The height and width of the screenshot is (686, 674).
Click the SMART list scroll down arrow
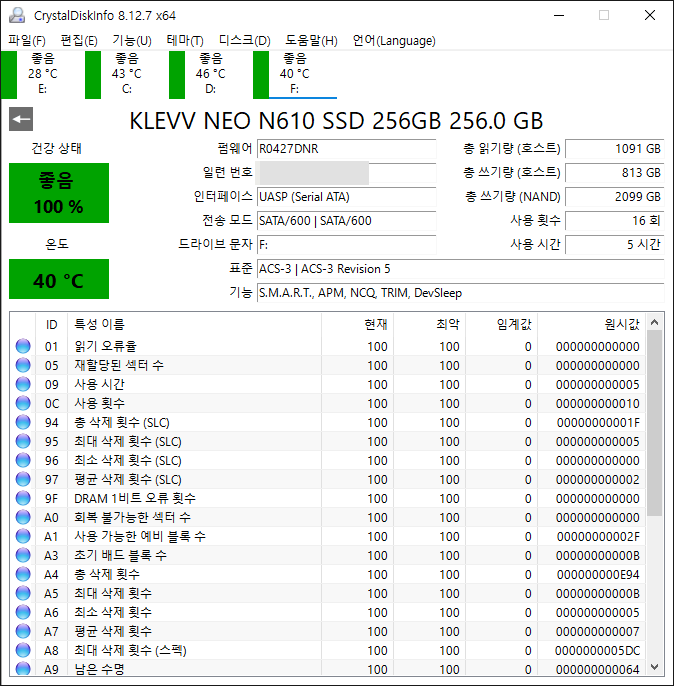[x=654, y=667]
